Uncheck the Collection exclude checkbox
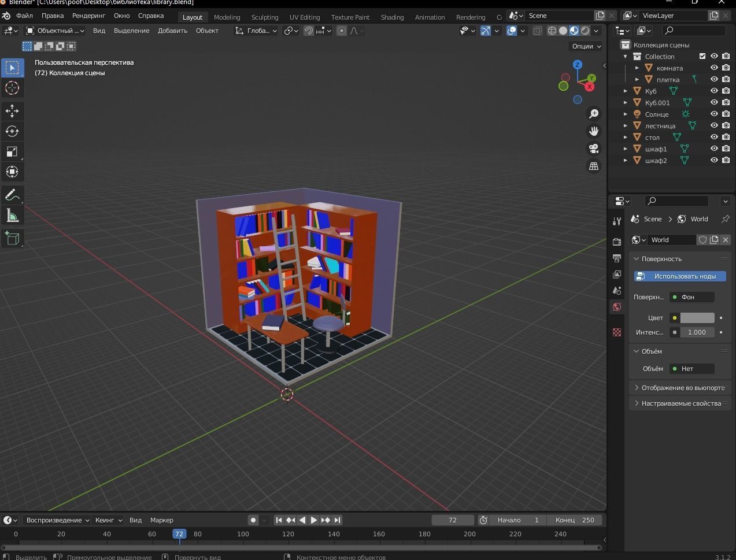The image size is (736, 560). point(702,56)
